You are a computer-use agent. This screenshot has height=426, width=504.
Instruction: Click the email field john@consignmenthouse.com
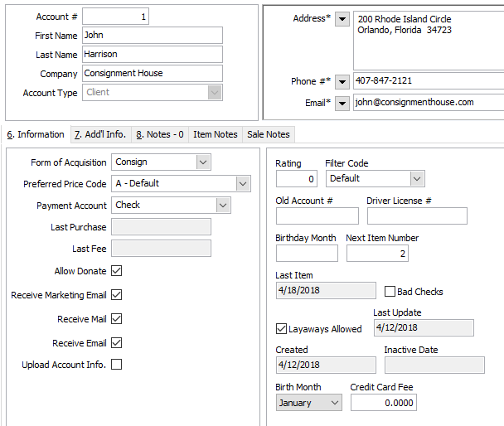tap(429, 103)
